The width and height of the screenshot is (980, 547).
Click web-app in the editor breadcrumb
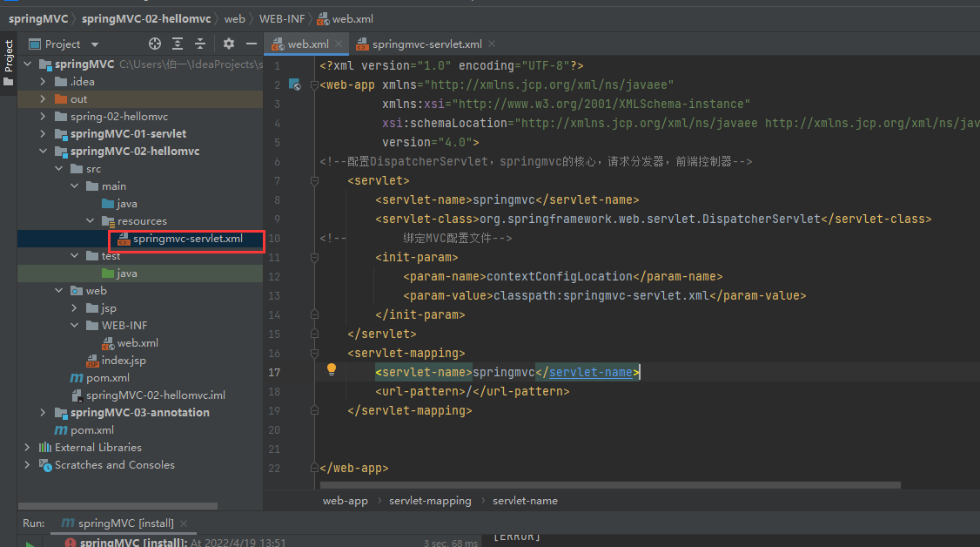click(345, 501)
